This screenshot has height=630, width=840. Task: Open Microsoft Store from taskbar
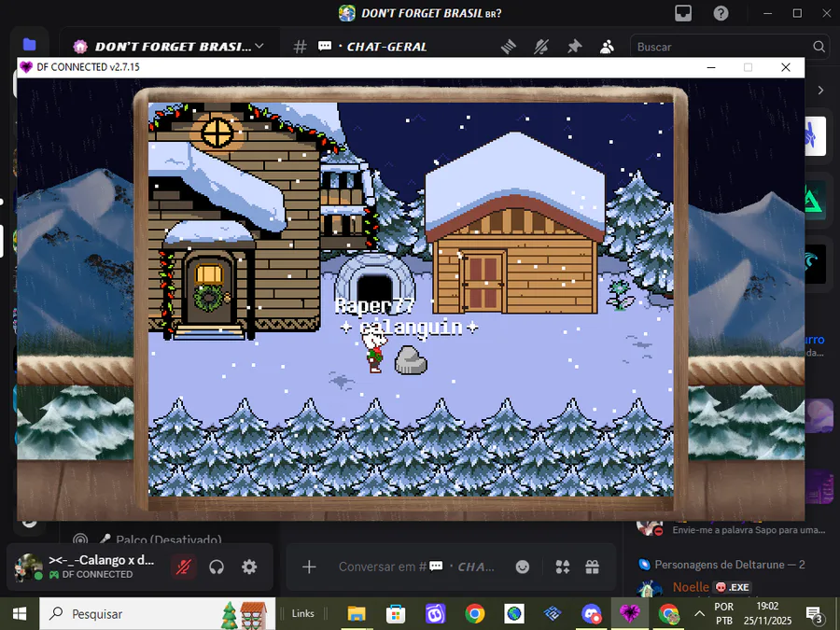point(396,613)
